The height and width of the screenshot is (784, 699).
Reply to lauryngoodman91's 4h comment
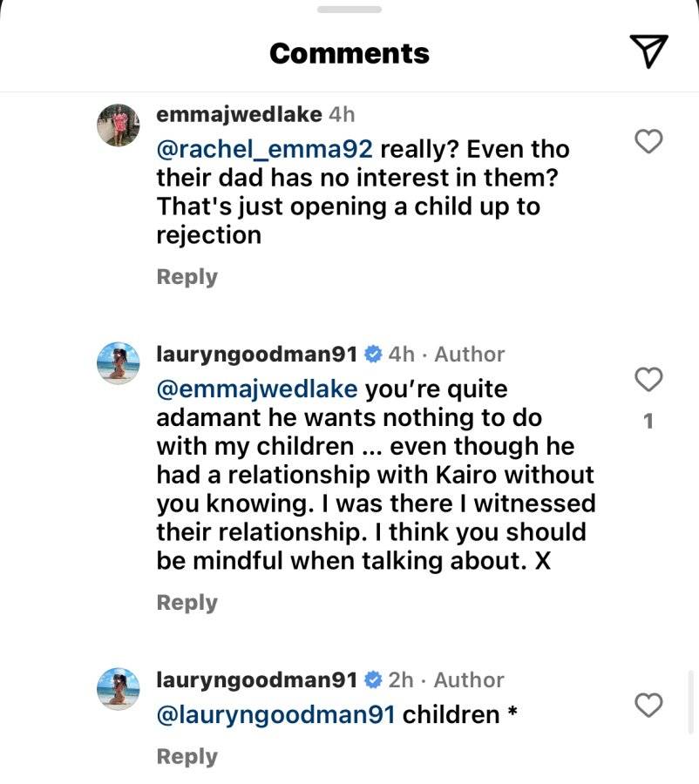pos(187,603)
